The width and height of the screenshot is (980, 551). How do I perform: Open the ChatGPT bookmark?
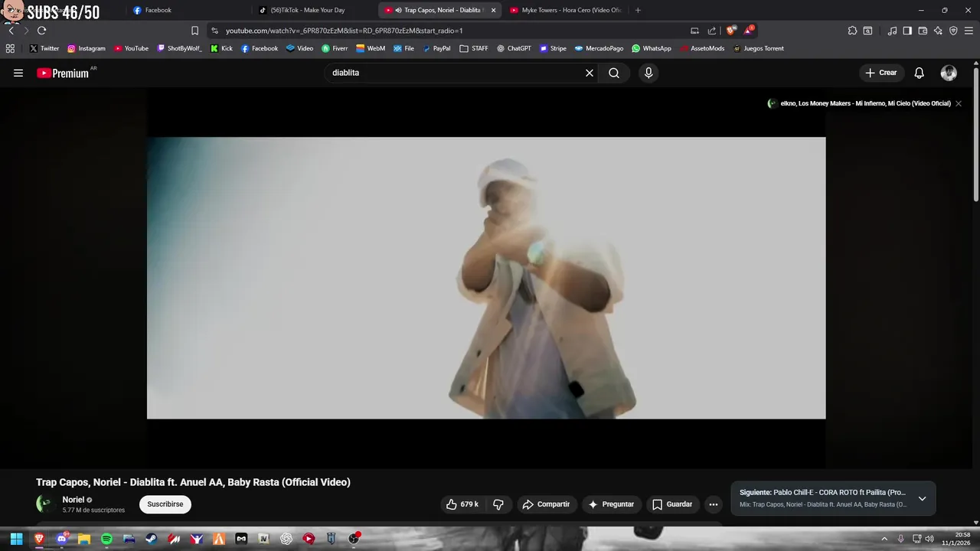pyautogui.click(x=514, y=48)
